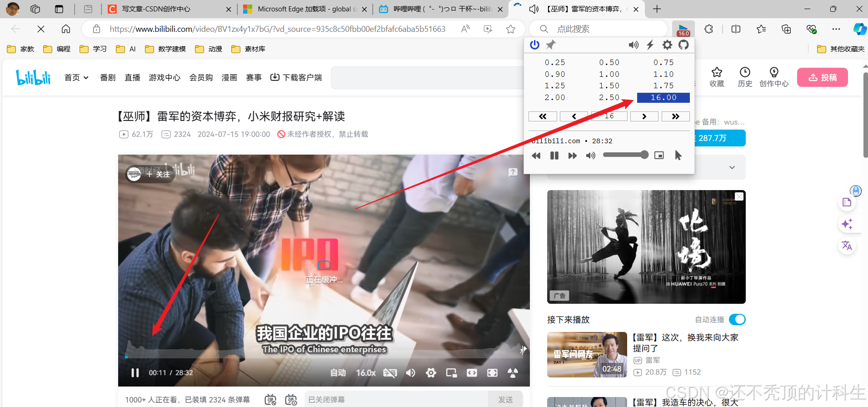Mute audio via popup volume icon
Viewport: 868px width, 407px height.
coord(591,156)
